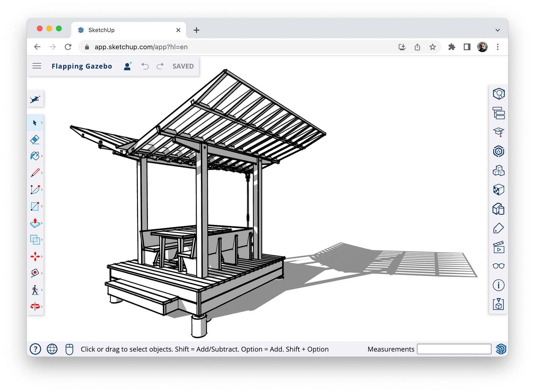Viewport: 535px width, 392px height.
Task: Click the Flapping Gazebo model title
Action: click(82, 66)
